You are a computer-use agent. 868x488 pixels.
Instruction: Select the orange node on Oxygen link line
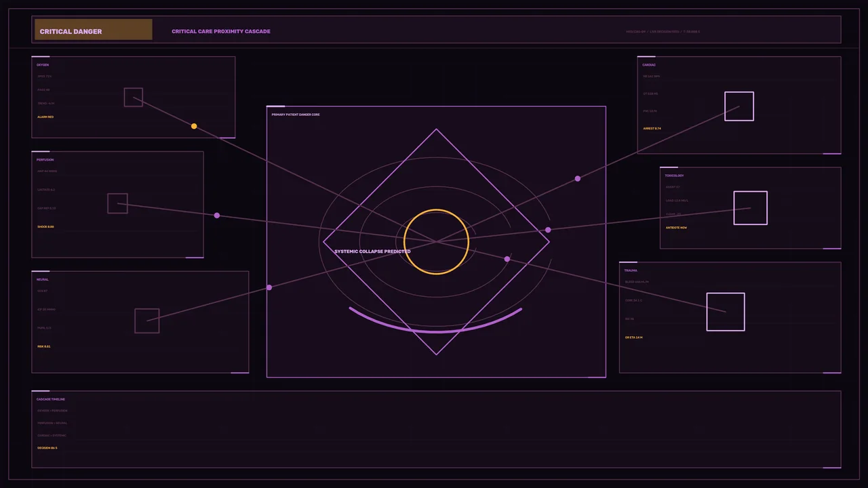(x=194, y=126)
